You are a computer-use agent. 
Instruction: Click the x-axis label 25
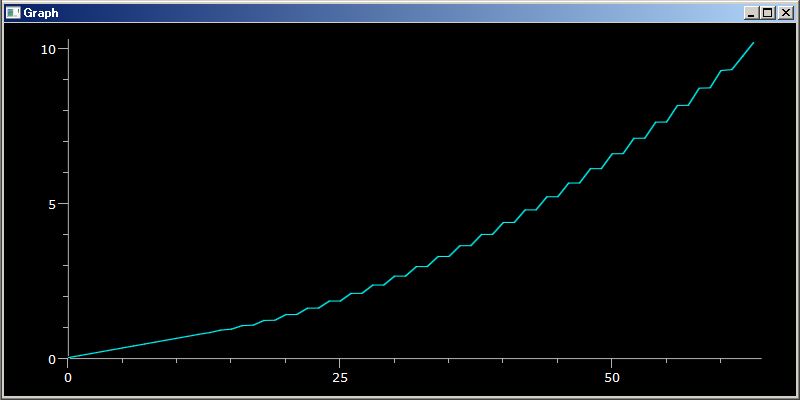[x=340, y=378]
